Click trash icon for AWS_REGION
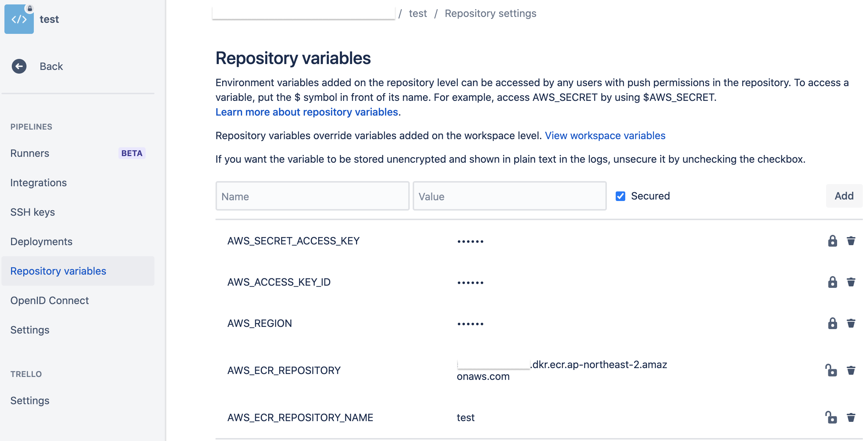 (851, 324)
